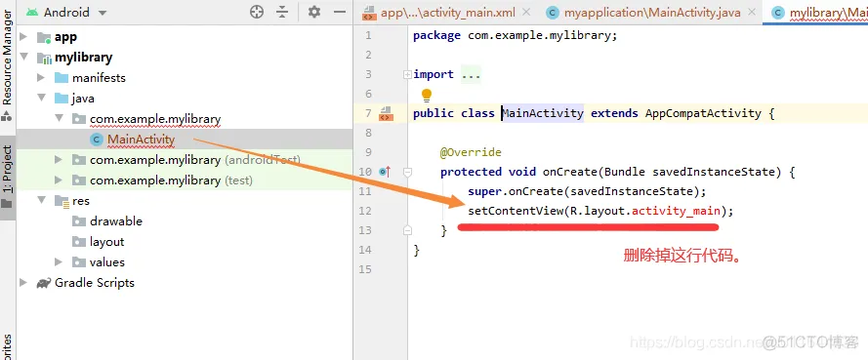Click related XML file gutter icon on line 7
The height and width of the screenshot is (360, 868).
(386, 113)
